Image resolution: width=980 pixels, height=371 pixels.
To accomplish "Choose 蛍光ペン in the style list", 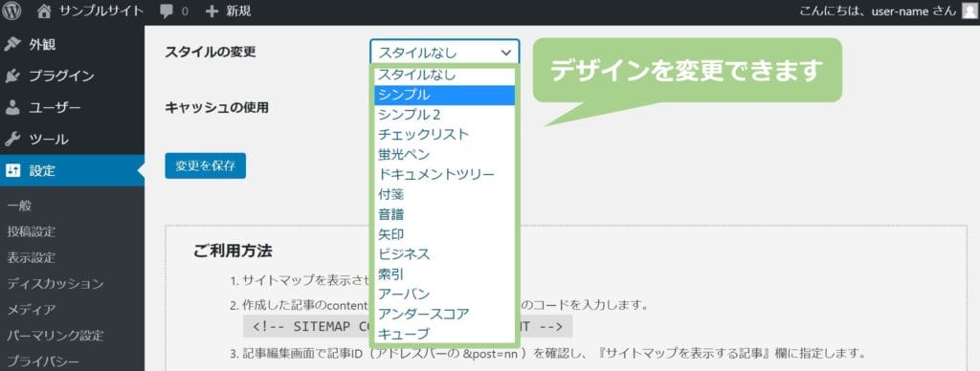I will [x=445, y=154].
